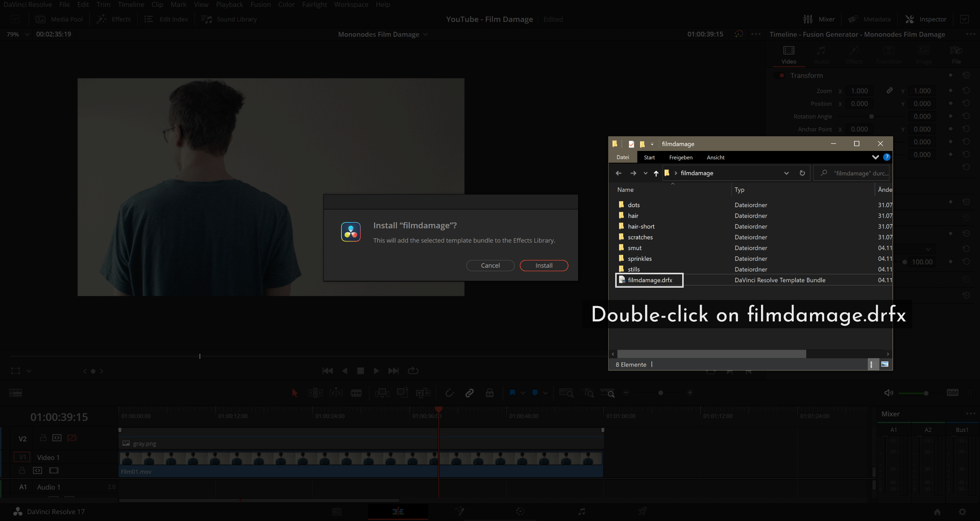The image size is (980, 521).
Task: Jump to first frame in viewer
Action: coord(328,371)
